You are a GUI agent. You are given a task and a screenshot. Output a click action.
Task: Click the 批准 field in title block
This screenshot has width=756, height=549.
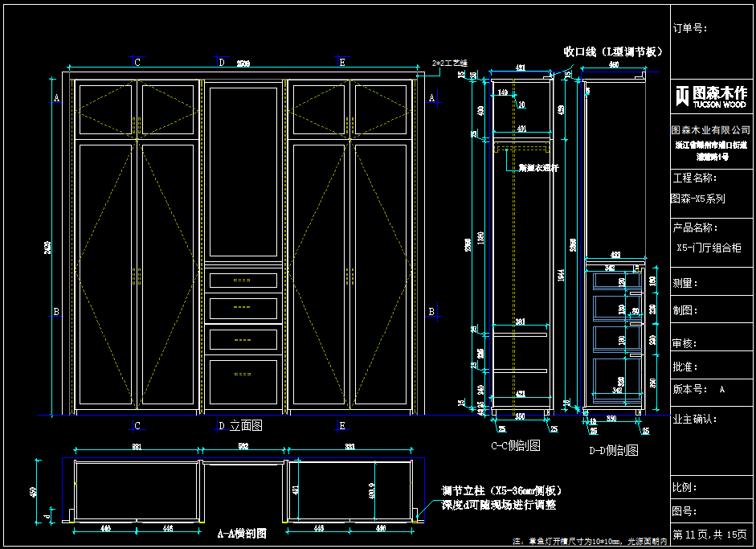click(685, 367)
